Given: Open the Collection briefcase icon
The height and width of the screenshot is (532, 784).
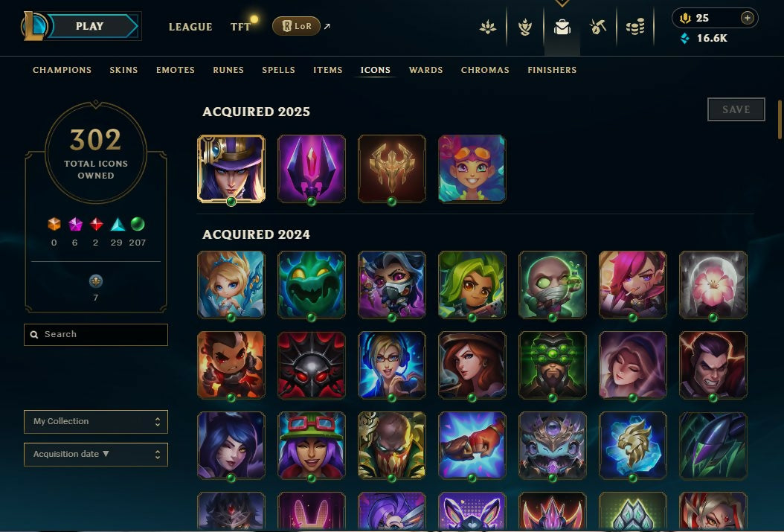Looking at the screenshot, I should pos(562,27).
